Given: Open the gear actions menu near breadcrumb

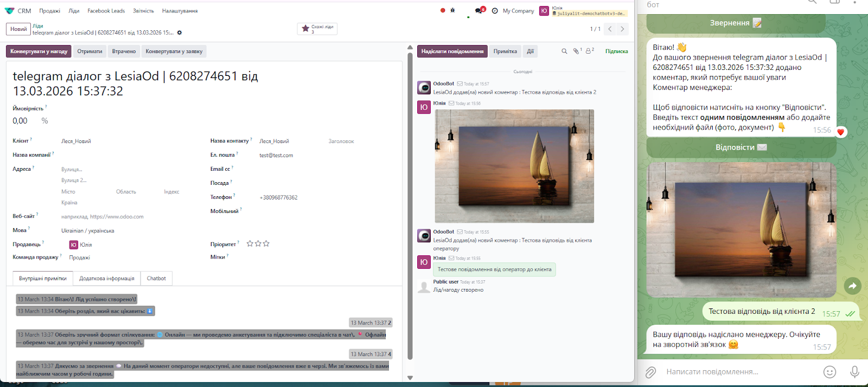Looking at the screenshot, I should (180, 33).
